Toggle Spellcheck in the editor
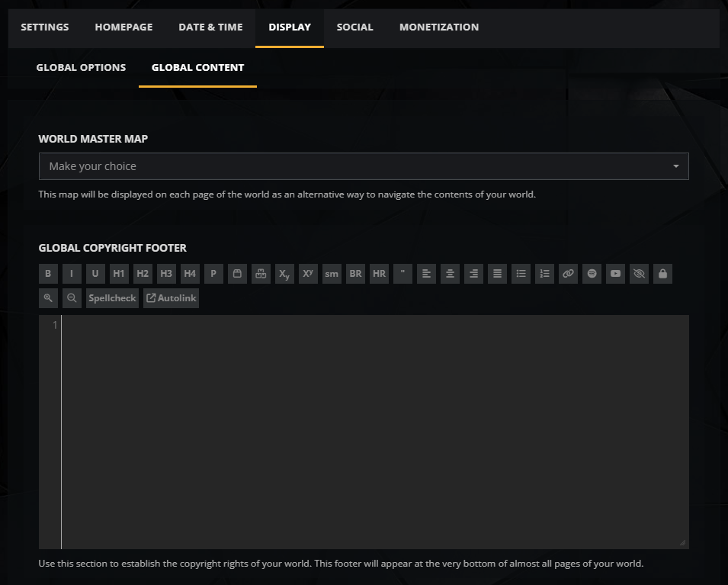 [x=112, y=298]
